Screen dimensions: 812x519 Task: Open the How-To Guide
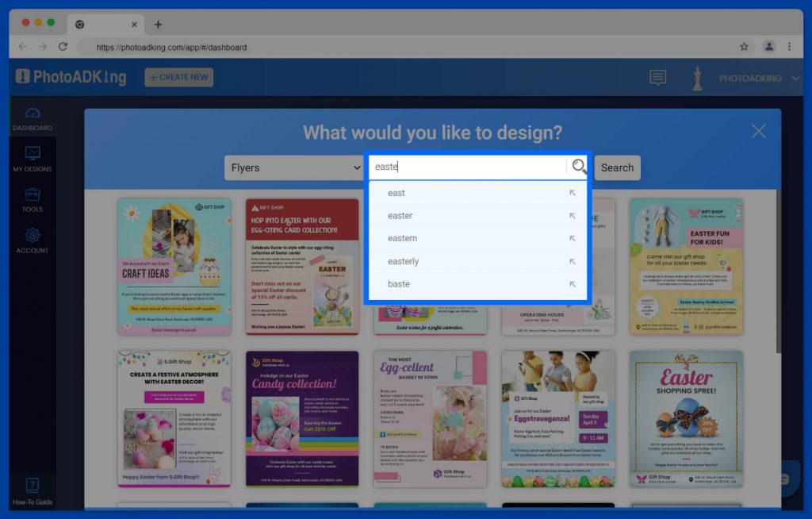coord(32,491)
